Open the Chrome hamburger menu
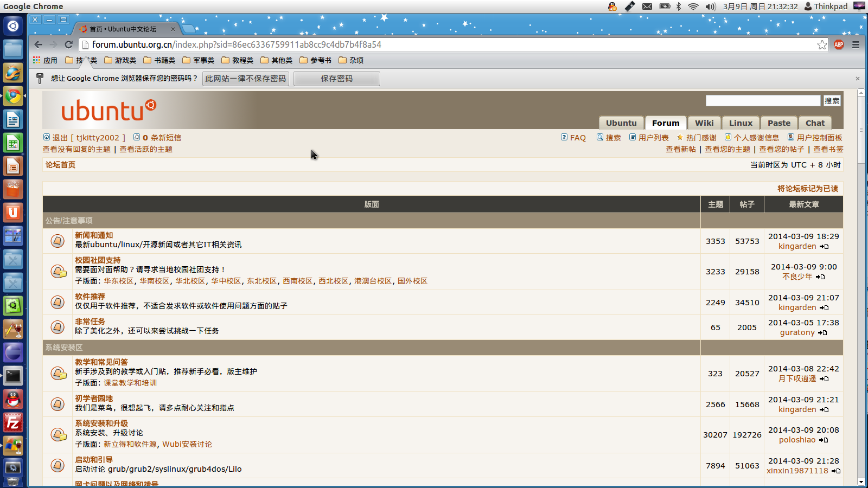This screenshot has width=868, height=488. (856, 44)
